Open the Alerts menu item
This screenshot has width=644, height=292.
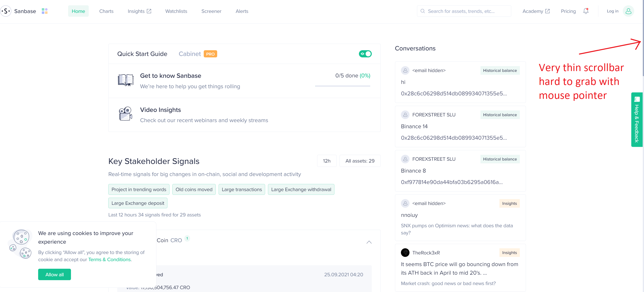pyautogui.click(x=242, y=11)
